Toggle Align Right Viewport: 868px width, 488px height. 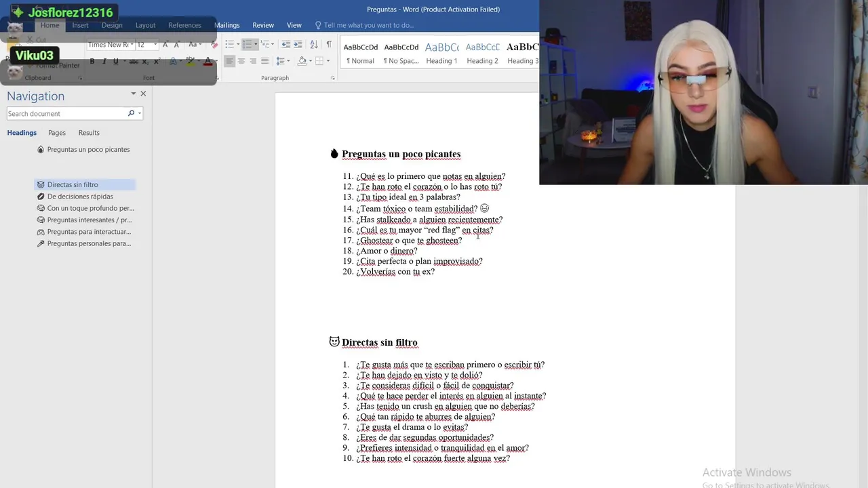pyautogui.click(x=253, y=61)
